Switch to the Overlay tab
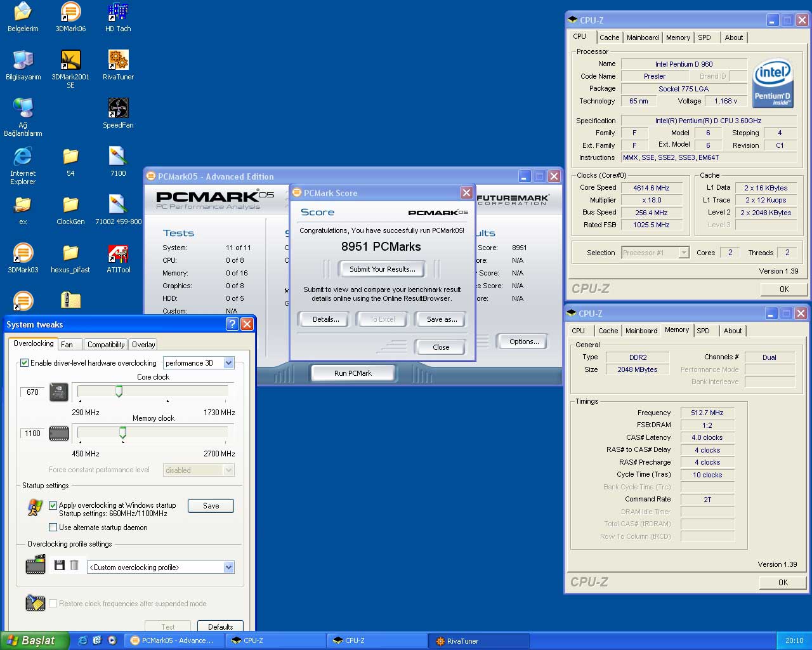The width and height of the screenshot is (812, 650). tap(143, 345)
